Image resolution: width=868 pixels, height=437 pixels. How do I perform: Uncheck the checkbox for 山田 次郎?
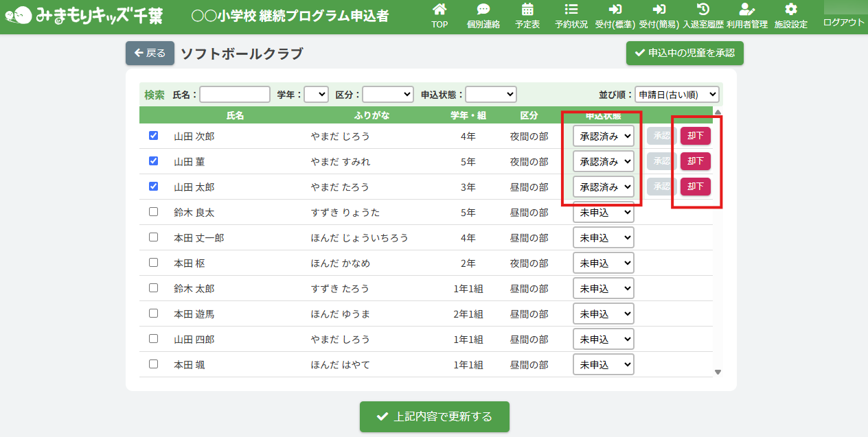(x=153, y=136)
